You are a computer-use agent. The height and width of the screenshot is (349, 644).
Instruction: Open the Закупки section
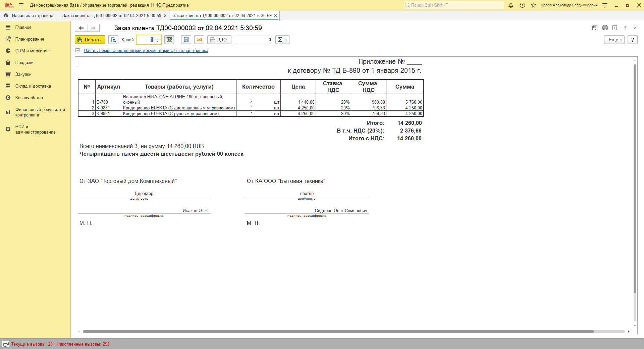35,74
